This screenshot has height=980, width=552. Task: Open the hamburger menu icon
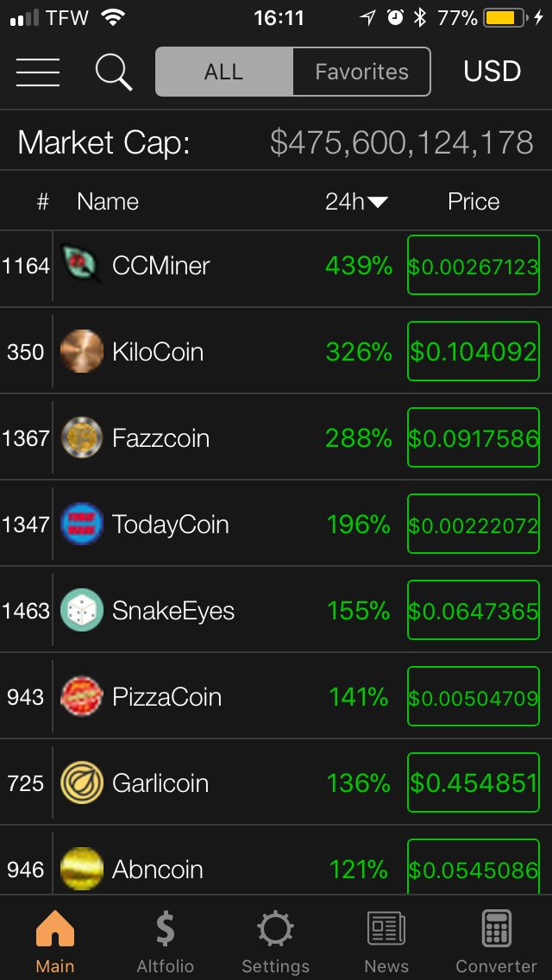coord(37,72)
